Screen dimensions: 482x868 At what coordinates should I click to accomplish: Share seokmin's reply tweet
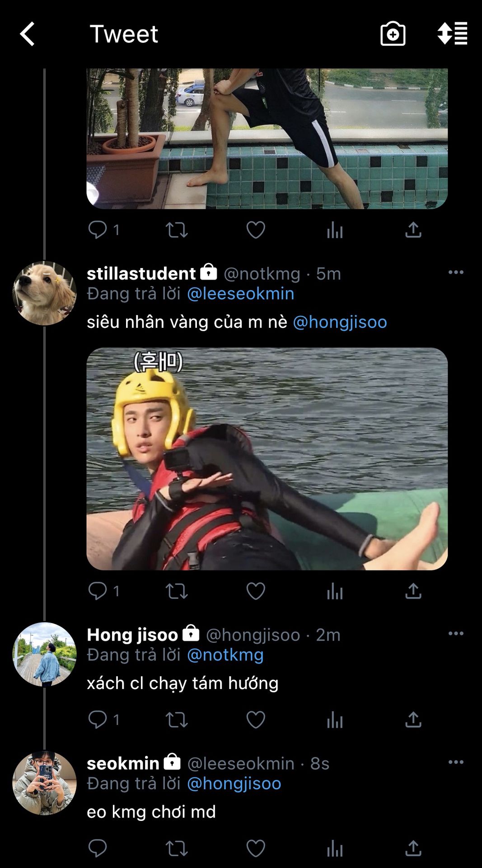(413, 848)
